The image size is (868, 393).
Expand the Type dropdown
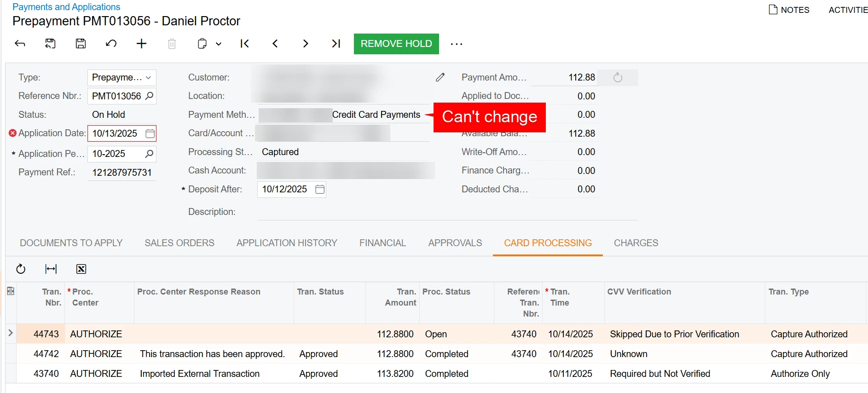[x=148, y=78]
